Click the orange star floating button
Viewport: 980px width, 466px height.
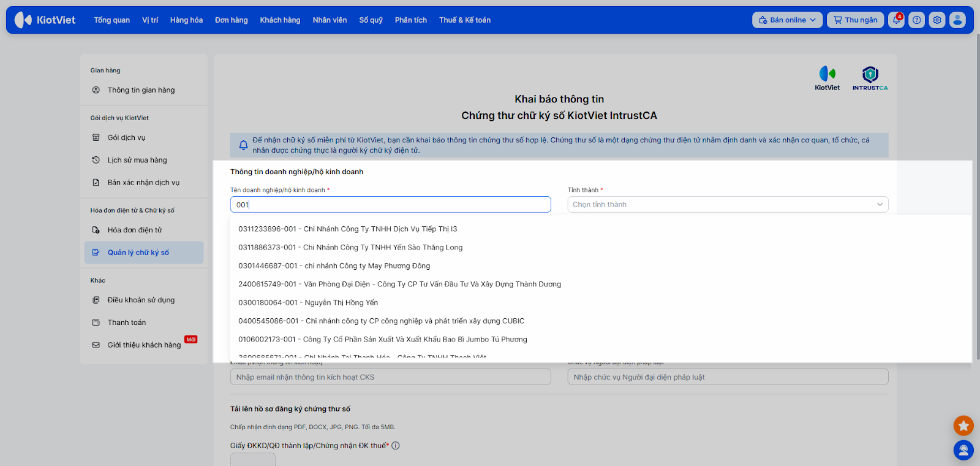tap(963, 426)
